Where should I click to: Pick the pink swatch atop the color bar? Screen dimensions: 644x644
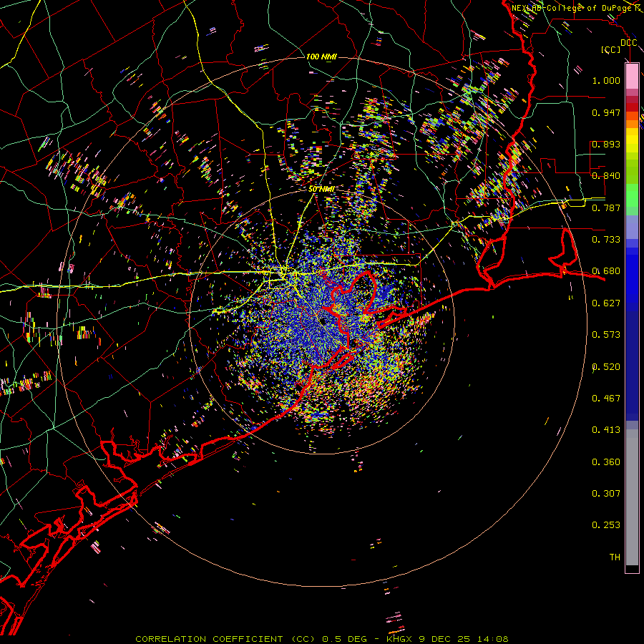pyautogui.click(x=632, y=77)
